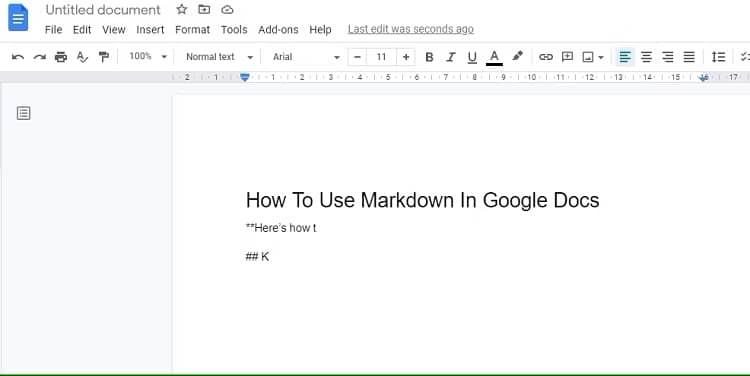Click the line **Here's how t
The image size is (750, 376).
coord(281,228)
